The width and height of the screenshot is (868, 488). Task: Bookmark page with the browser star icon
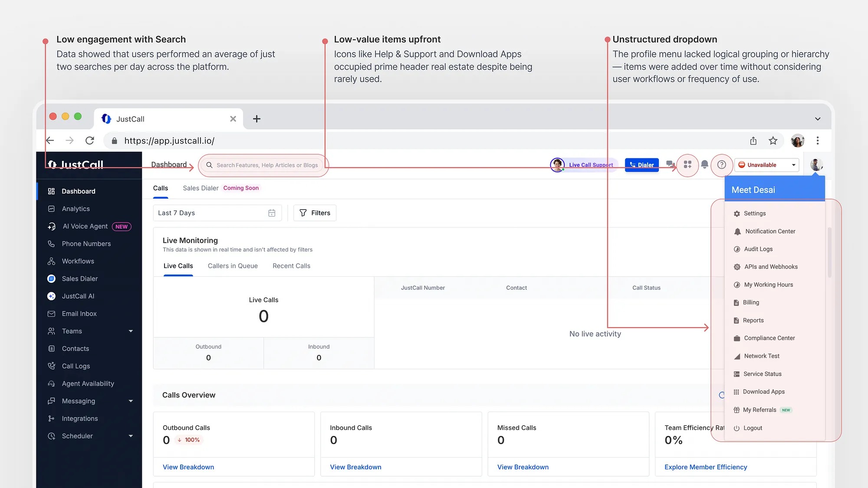tap(773, 141)
